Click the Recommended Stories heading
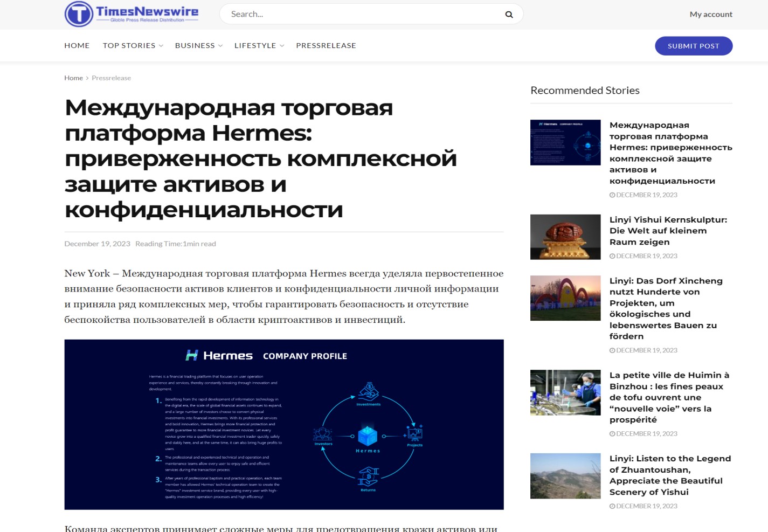Image resolution: width=768 pixels, height=532 pixels. (x=585, y=91)
